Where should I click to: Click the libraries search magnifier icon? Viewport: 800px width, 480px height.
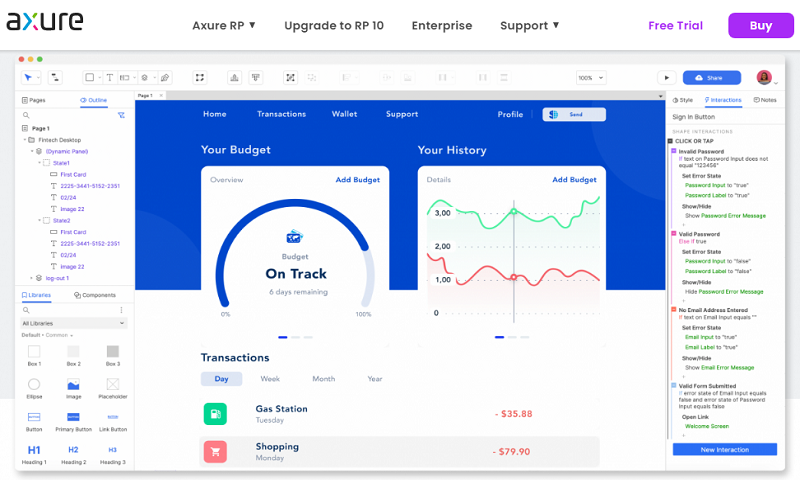pos(26,310)
